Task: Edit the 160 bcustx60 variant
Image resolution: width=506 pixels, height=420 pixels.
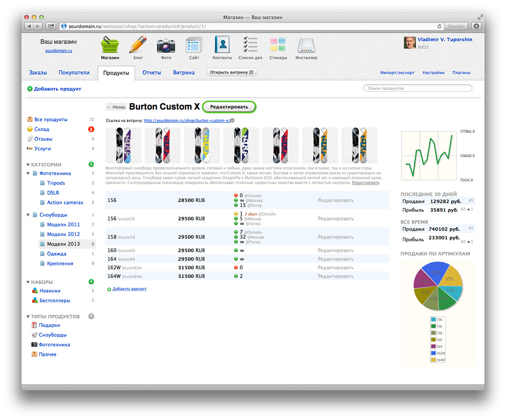Action: (x=336, y=250)
